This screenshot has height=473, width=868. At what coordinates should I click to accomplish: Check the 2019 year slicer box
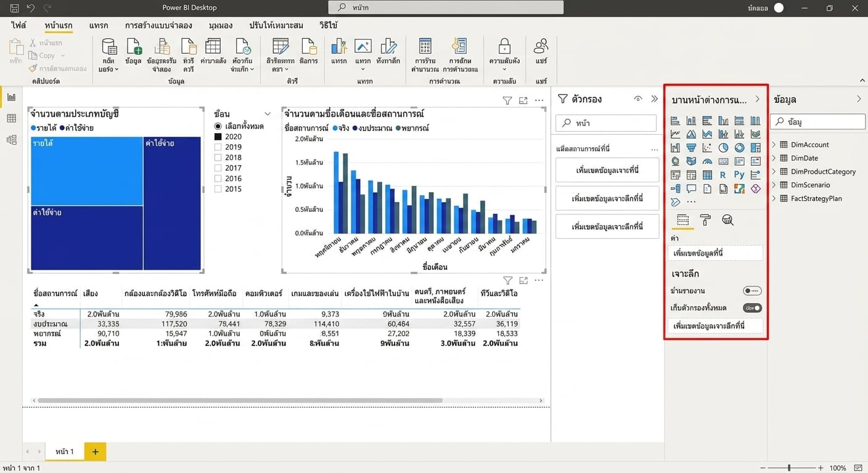click(x=218, y=147)
